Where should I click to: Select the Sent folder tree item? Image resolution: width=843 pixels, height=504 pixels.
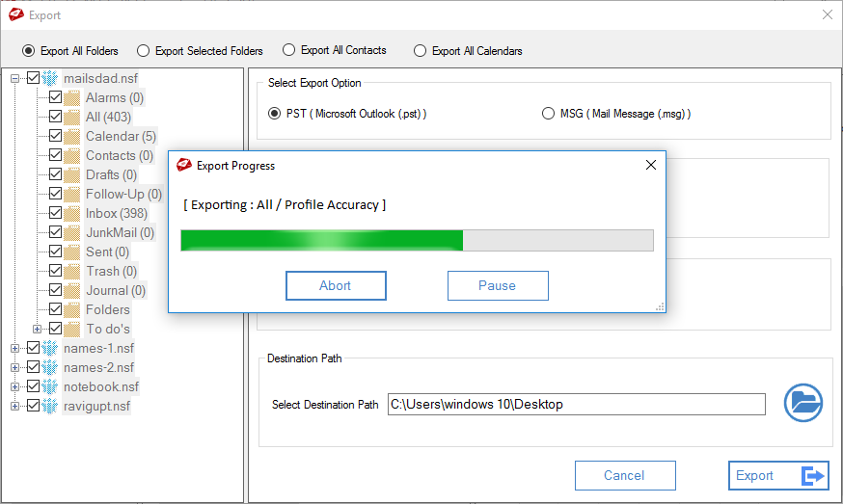click(x=107, y=252)
